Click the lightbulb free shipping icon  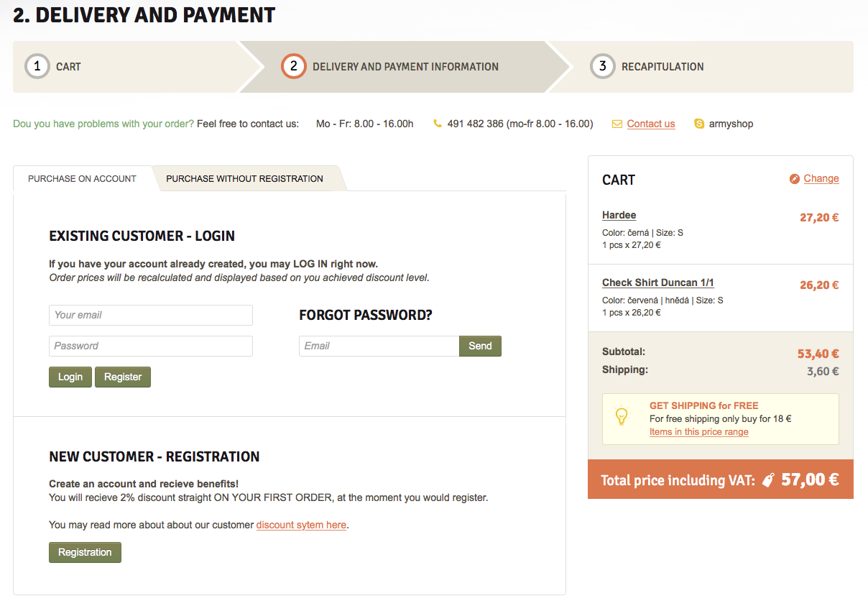click(622, 416)
